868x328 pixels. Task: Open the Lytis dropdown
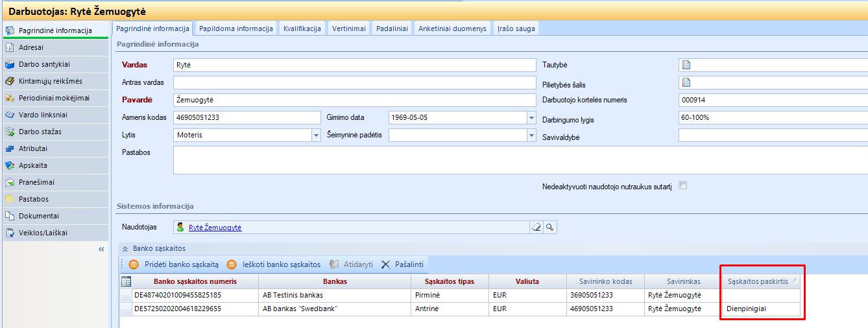pyautogui.click(x=316, y=135)
